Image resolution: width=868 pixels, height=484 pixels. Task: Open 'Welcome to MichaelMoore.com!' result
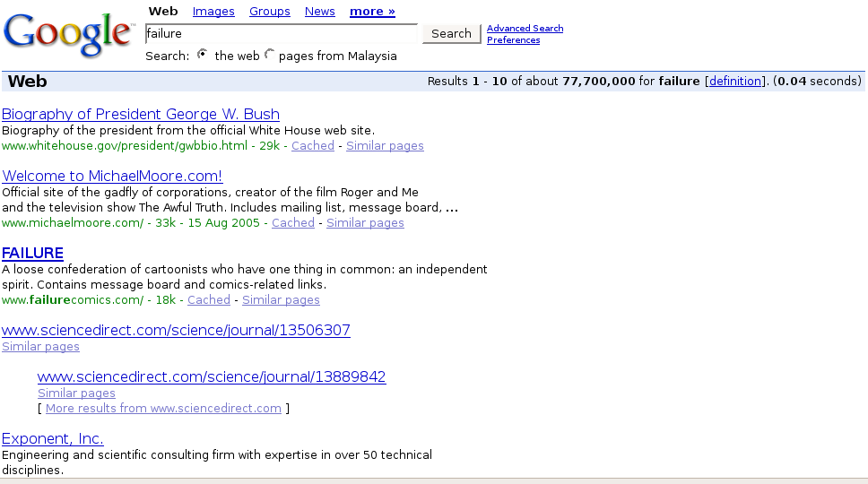(112, 176)
